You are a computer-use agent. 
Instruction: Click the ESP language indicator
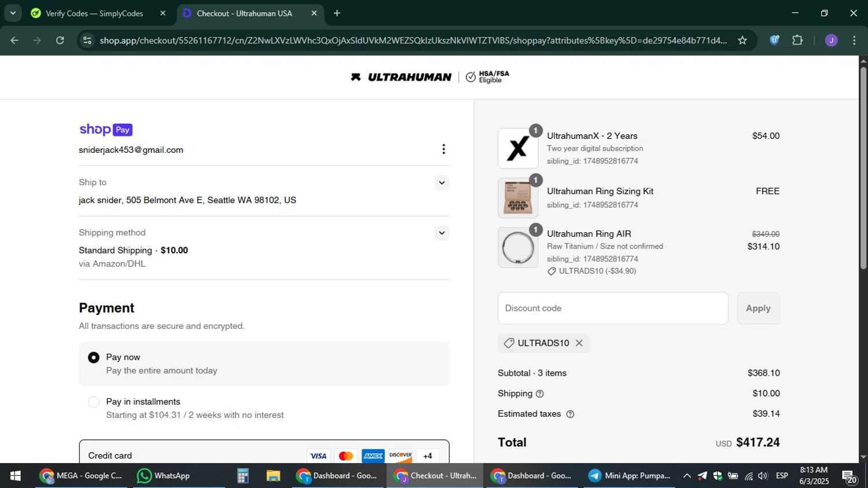782,476
